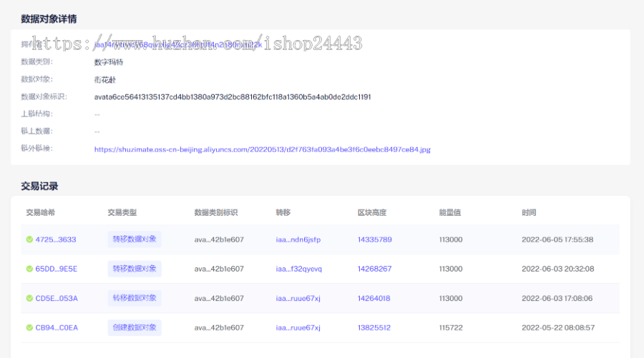644x358 pixels.
Task: Click the green success icon beside 65DD...9E5E
Action: (x=29, y=269)
